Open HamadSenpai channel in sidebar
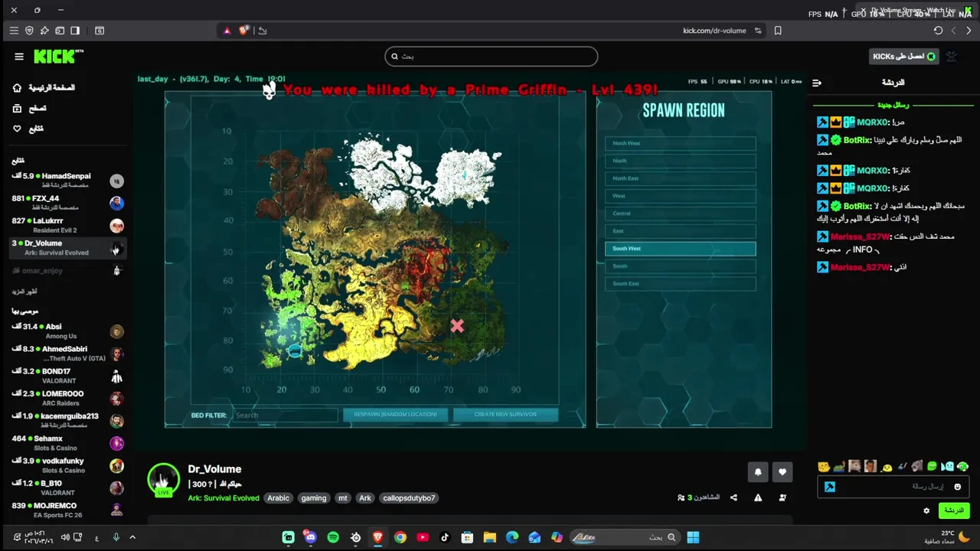The image size is (980, 551). tap(67, 181)
